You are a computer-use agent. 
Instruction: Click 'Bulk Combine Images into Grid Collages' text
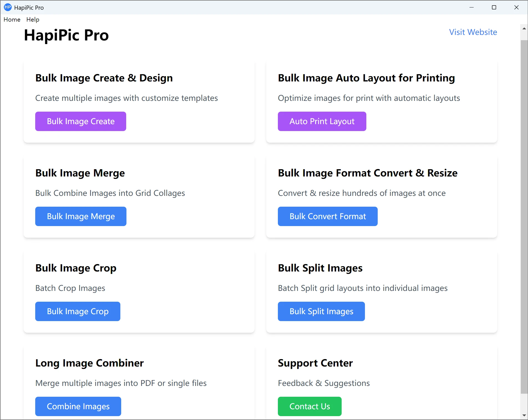110,193
